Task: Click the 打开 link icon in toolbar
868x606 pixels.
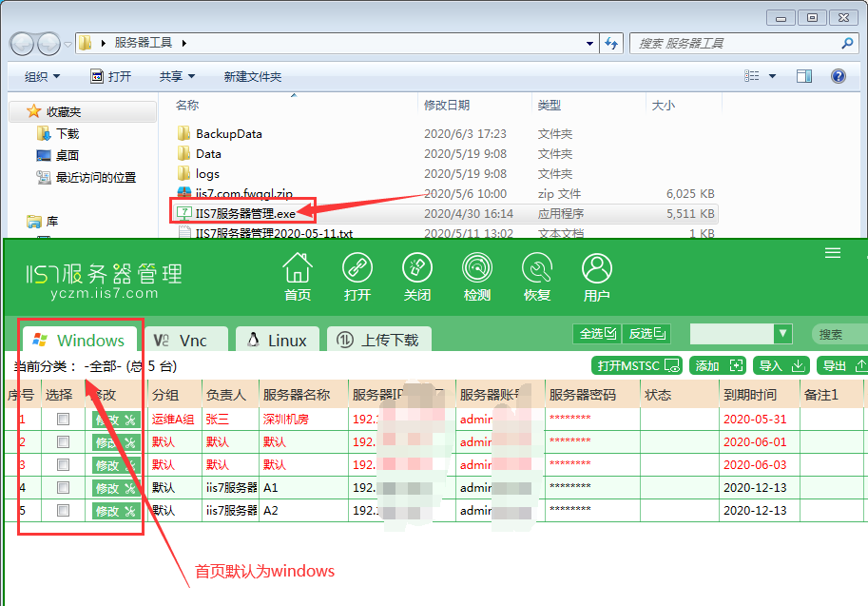Action: click(x=357, y=277)
